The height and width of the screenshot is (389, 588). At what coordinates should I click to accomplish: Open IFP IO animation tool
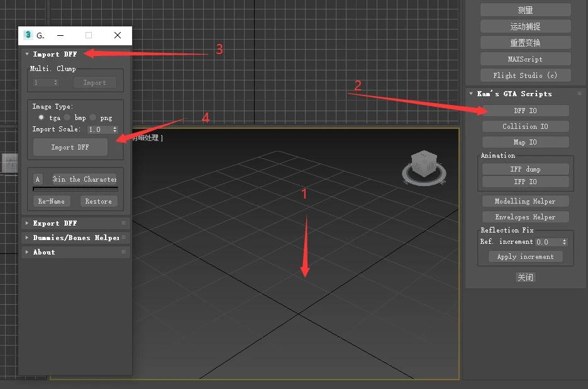525,182
